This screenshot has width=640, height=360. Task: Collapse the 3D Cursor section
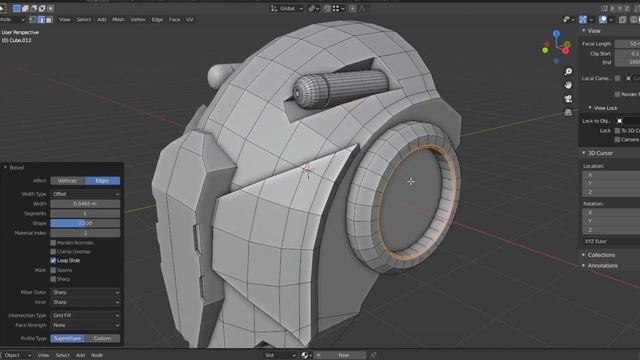click(584, 153)
